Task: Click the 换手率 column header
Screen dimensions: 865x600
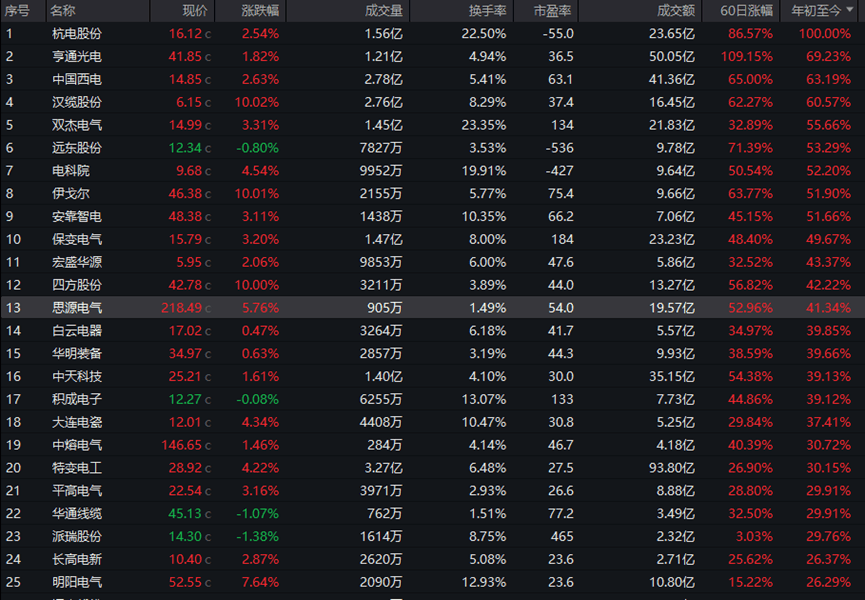Action: pos(487,10)
